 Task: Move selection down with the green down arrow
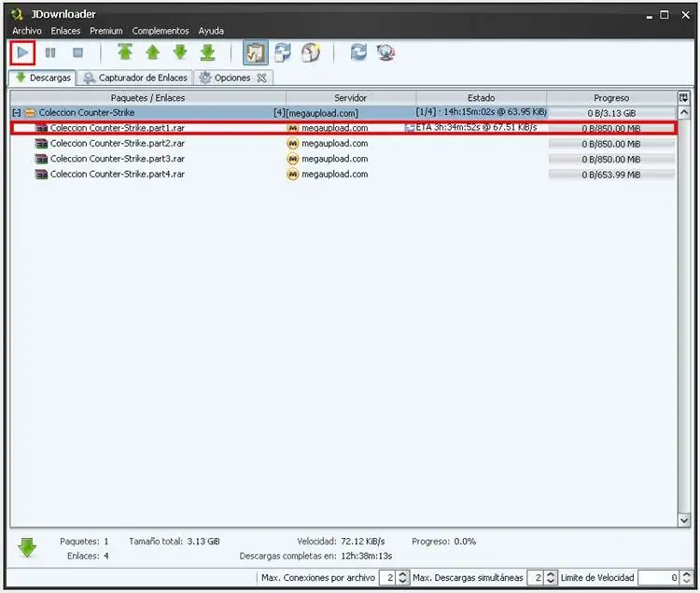point(180,52)
